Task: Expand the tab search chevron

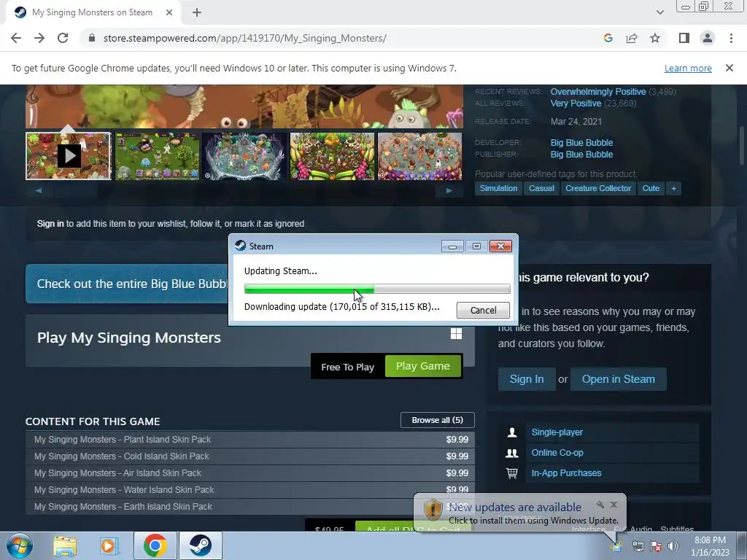Action: coord(659,12)
